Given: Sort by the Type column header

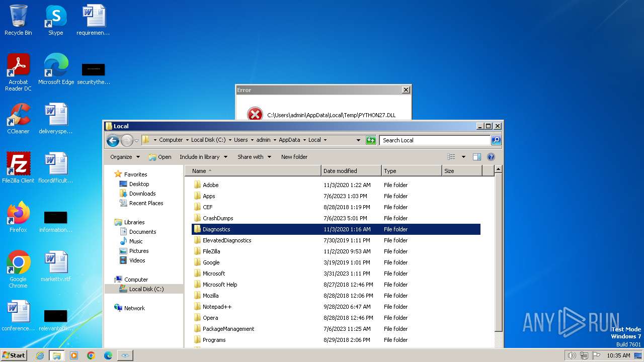Looking at the screenshot, I should click(412, 171).
